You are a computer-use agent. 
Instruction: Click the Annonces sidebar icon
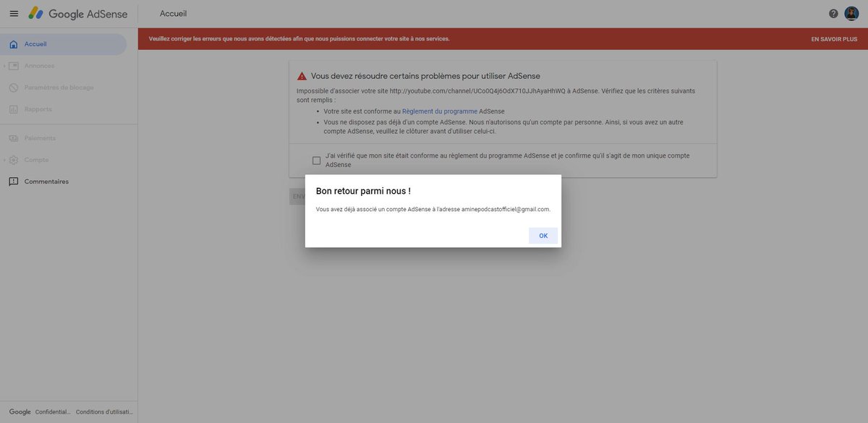click(x=14, y=66)
